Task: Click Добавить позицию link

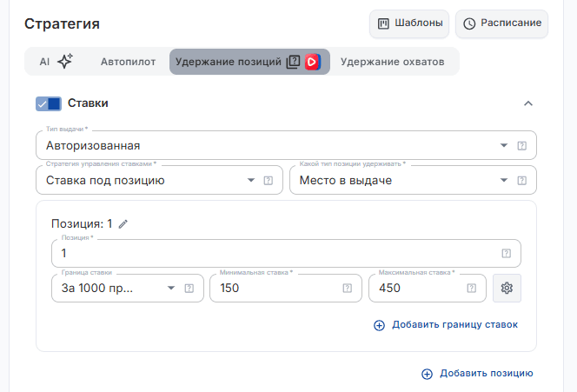Action: (x=477, y=374)
